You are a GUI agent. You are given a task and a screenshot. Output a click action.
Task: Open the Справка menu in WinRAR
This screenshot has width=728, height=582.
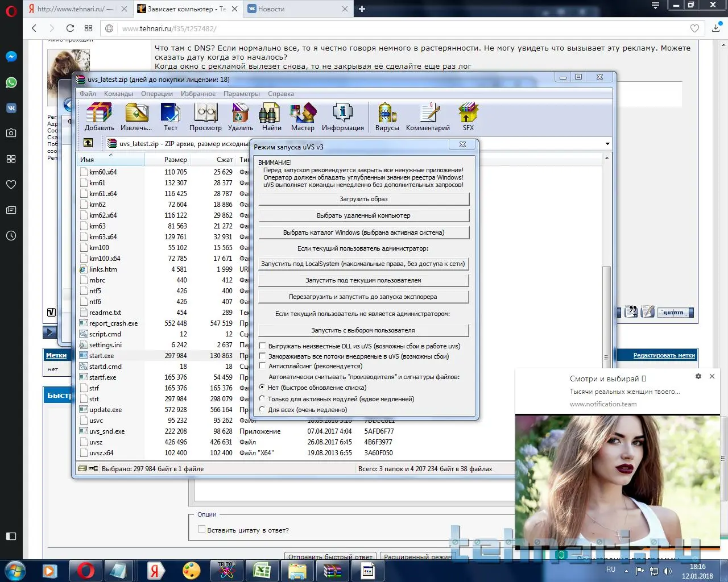(x=281, y=94)
